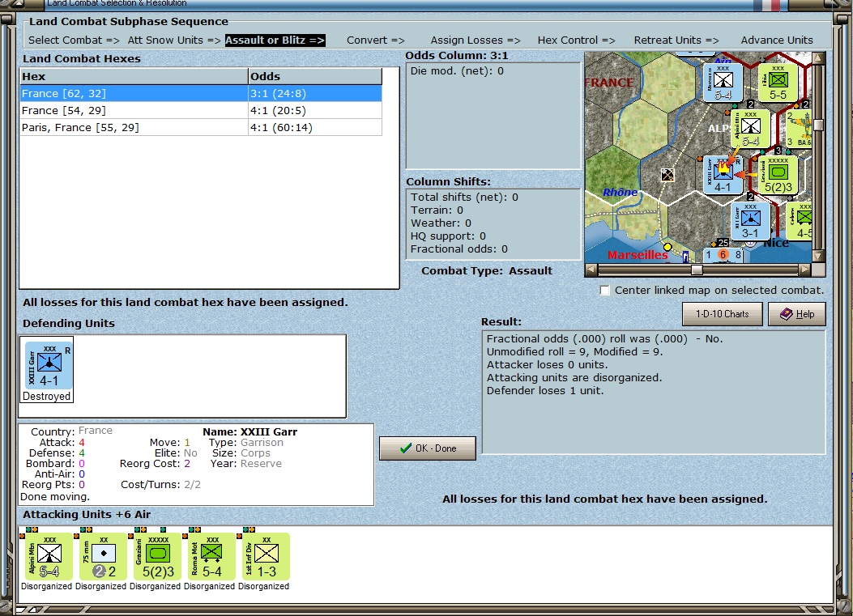Click the map vertical scrollbar thumb

coord(819,125)
